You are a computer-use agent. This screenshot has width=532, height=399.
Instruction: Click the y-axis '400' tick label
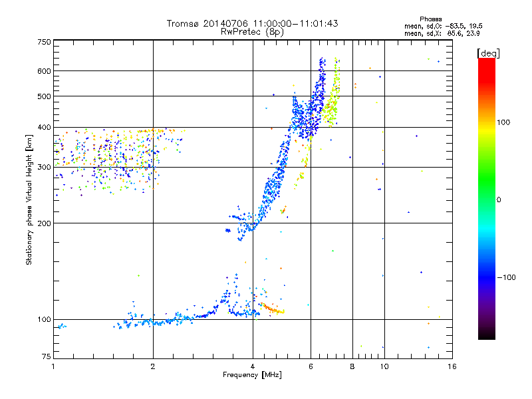tap(44, 127)
